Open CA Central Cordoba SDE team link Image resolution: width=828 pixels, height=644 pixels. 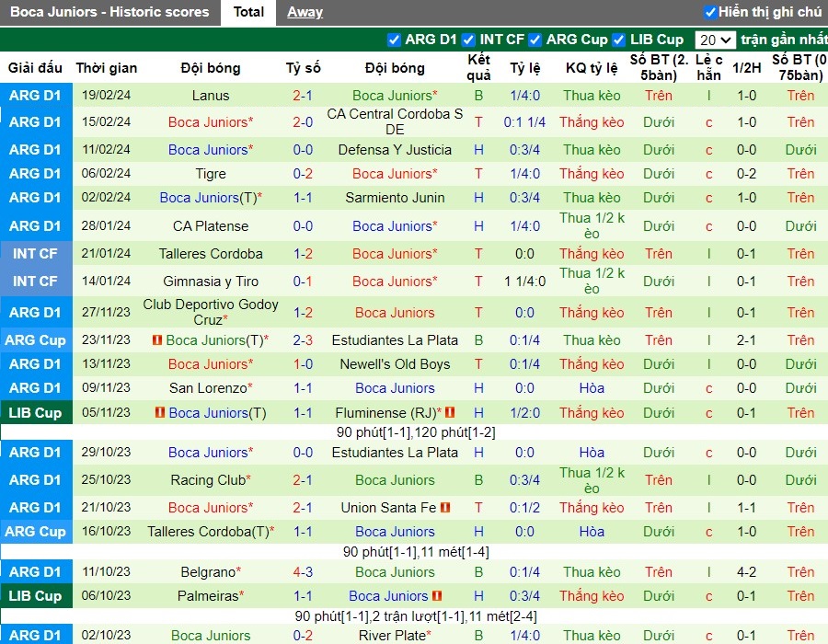click(x=395, y=121)
